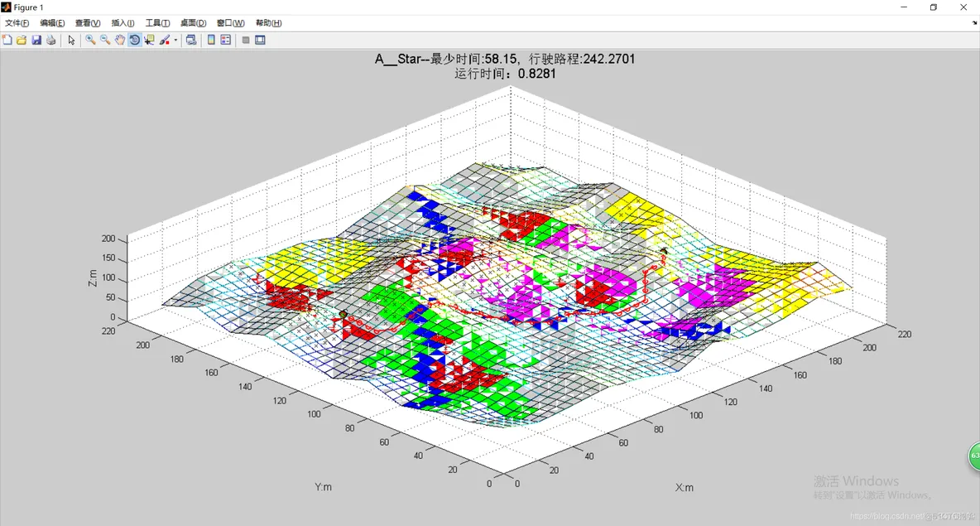The height and width of the screenshot is (526, 980).
Task: Open the 插入 menu
Action: tap(122, 22)
